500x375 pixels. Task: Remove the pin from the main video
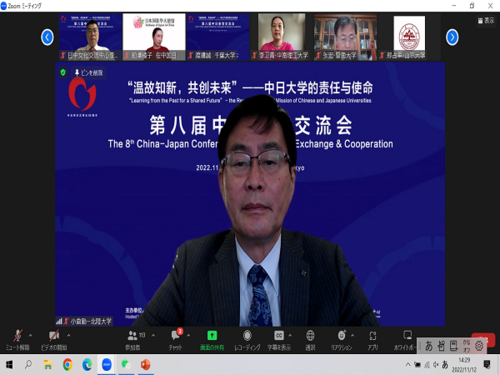point(89,73)
